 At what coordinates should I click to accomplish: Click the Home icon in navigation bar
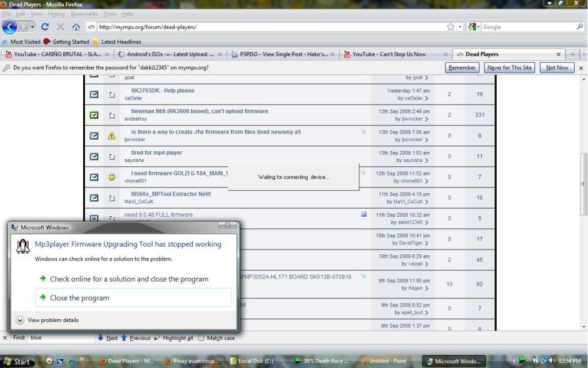click(x=76, y=27)
